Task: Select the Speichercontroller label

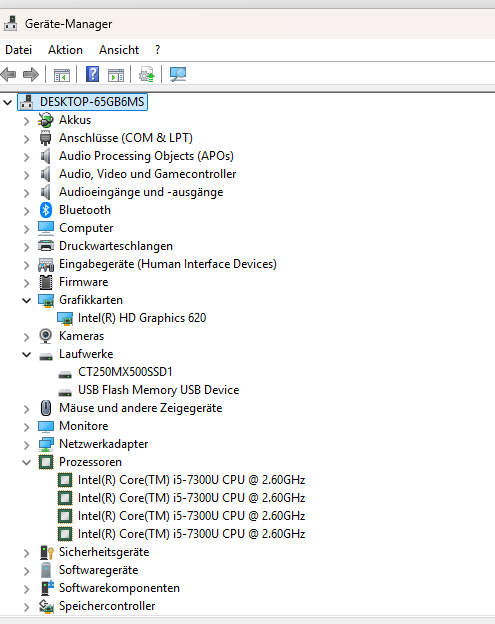Action: (107, 606)
